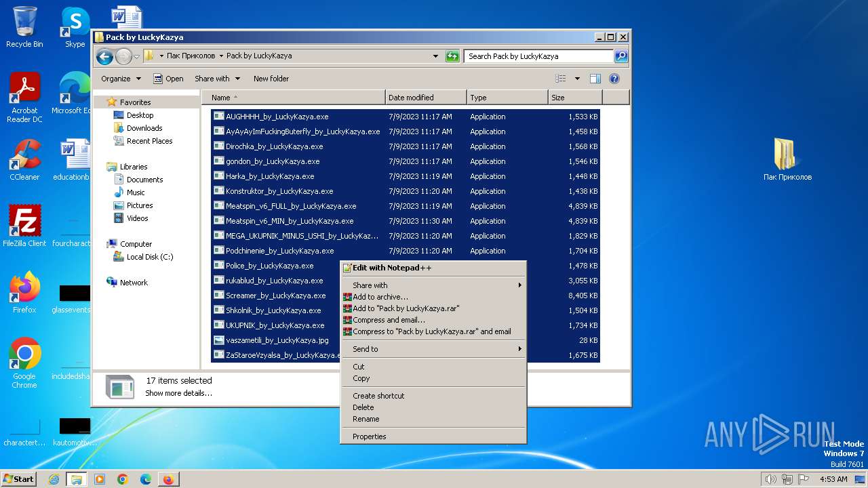The image size is (868, 488).
Task: Sort by the Date modified column header
Action: pos(426,98)
